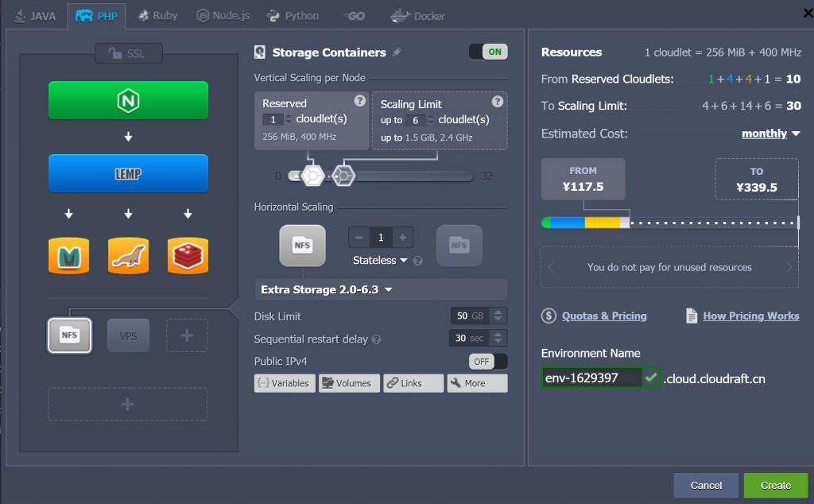Select the NFS storage node icon
814x504 pixels.
[x=69, y=335]
